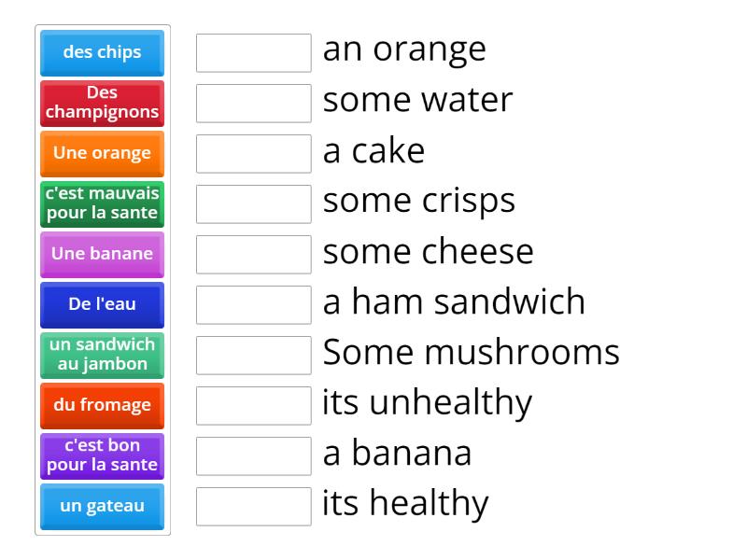Select the "un sandwich au jambon" tile

click(x=102, y=355)
